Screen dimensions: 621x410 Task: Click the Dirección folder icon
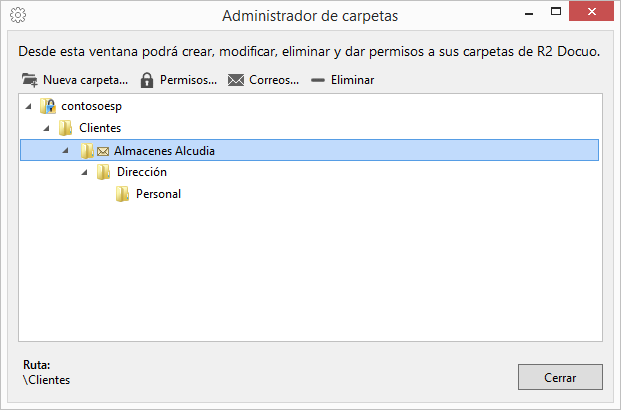[x=103, y=172]
